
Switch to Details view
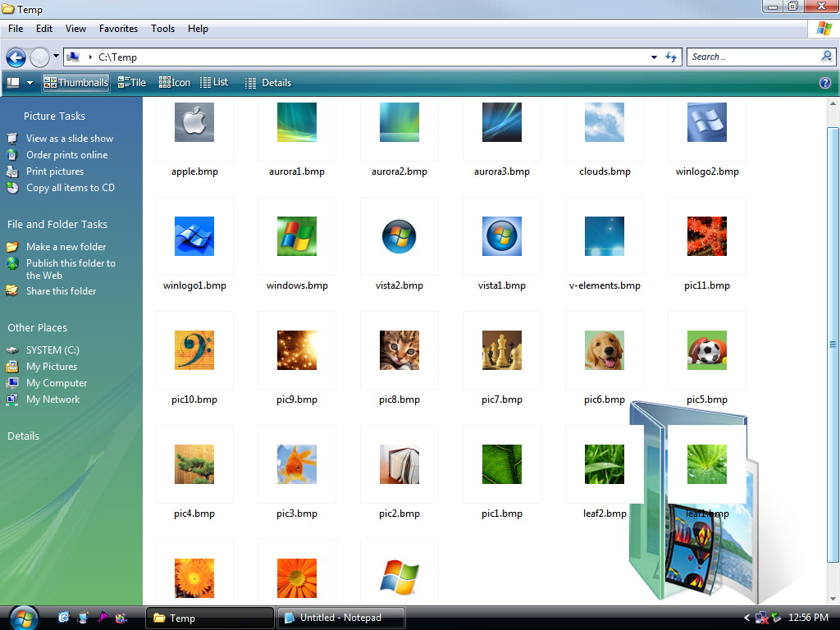(268, 83)
